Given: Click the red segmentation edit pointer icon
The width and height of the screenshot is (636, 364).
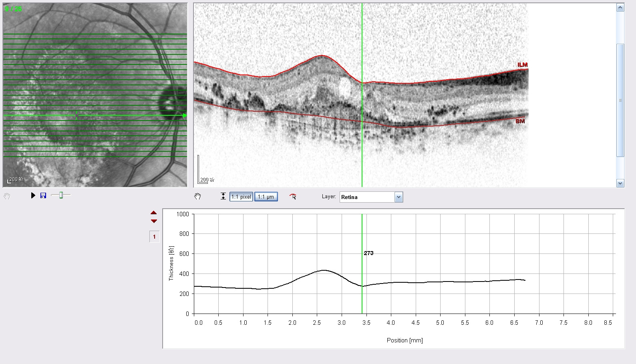Looking at the screenshot, I should (x=293, y=196).
